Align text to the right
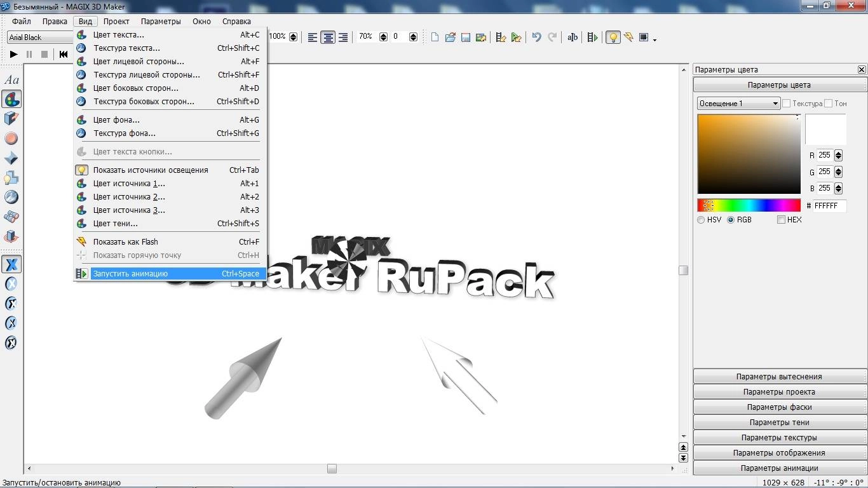 click(x=343, y=37)
